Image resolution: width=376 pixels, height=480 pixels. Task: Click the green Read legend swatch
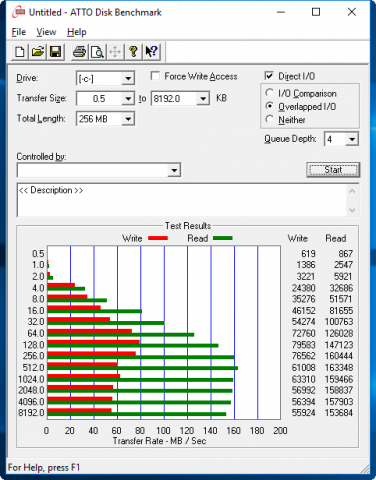(x=223, y=238)
